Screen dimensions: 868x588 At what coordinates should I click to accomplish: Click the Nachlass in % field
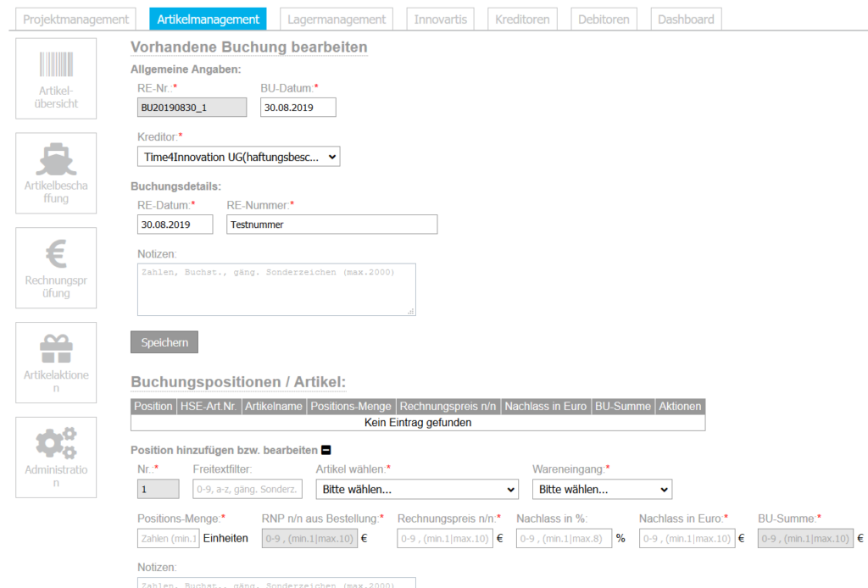point(563,538)
